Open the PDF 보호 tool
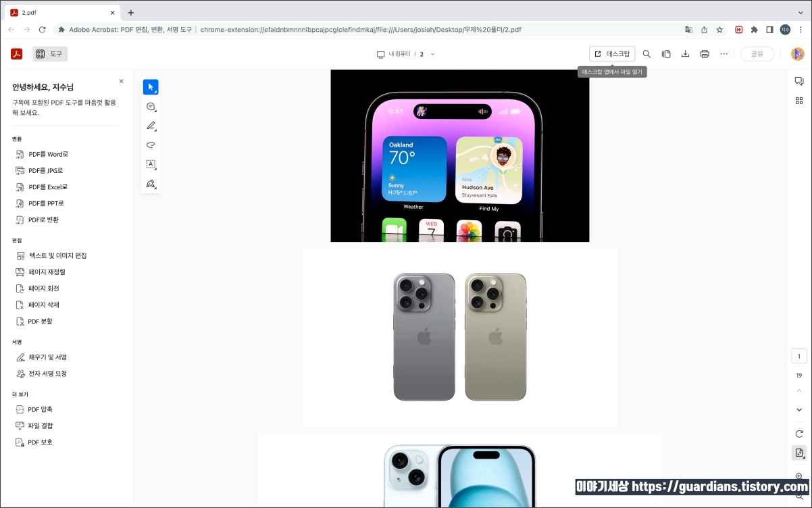Viewport: 812px width, 508px height. click(34, 442)
